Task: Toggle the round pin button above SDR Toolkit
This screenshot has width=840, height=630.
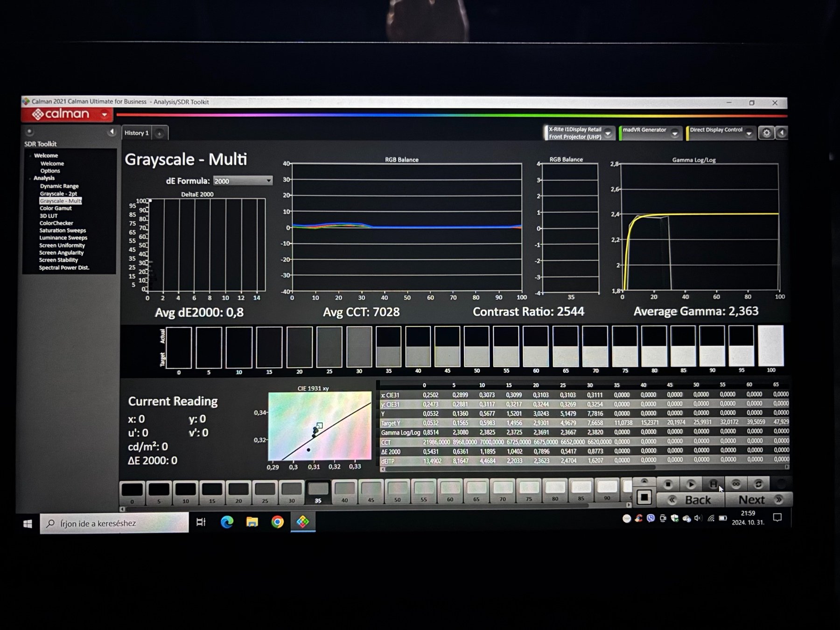Action: click(x=29, y=132)
